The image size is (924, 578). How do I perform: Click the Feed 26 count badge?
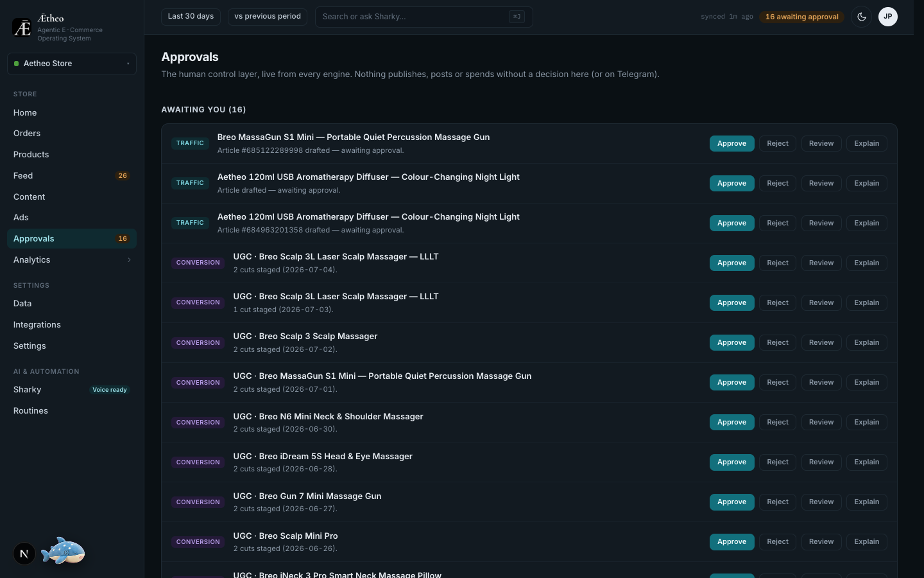(x=123, y=175)
